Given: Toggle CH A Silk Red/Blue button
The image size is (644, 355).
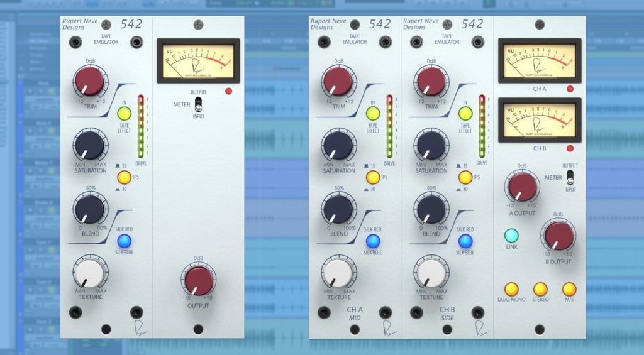Looking at the screenshot, I should (x=372, y=241).
